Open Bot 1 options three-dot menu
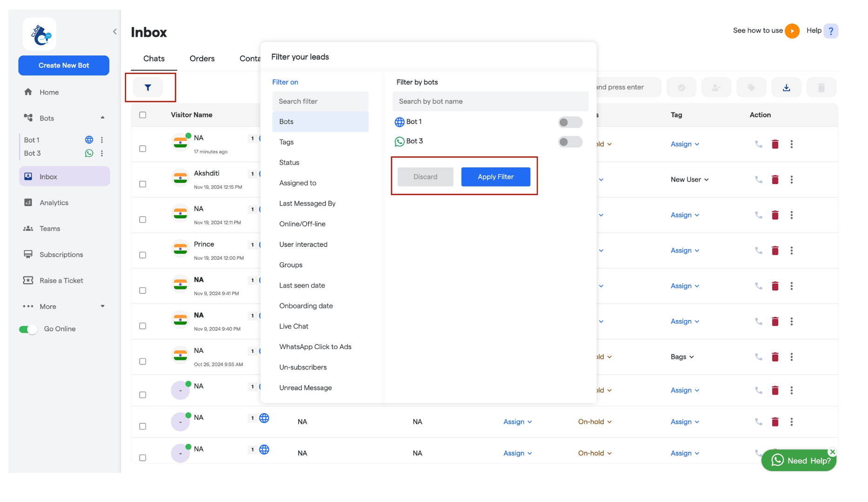The height and width of the screenshot is (502, 868). click(x=102, y=140)
